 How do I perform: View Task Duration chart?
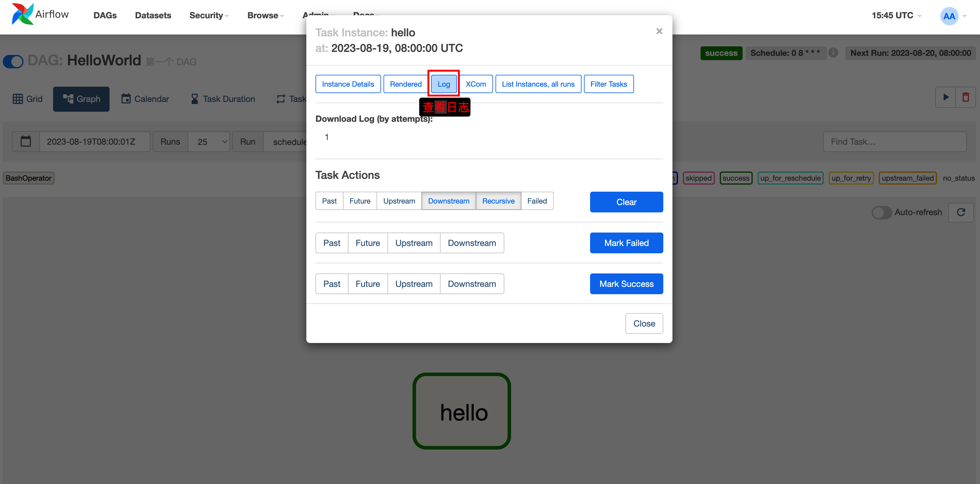tap(222, 99)
